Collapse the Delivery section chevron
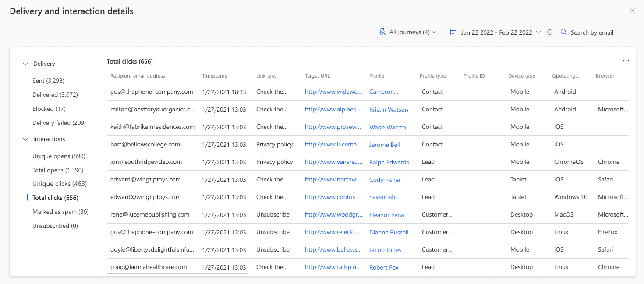This screenshot has width=644, height=284. 25,64
